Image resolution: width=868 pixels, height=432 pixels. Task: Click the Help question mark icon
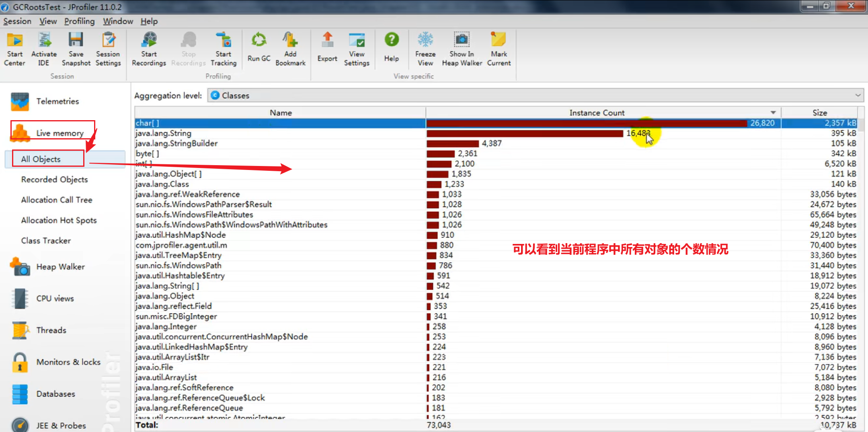click(x=392, y=40)
